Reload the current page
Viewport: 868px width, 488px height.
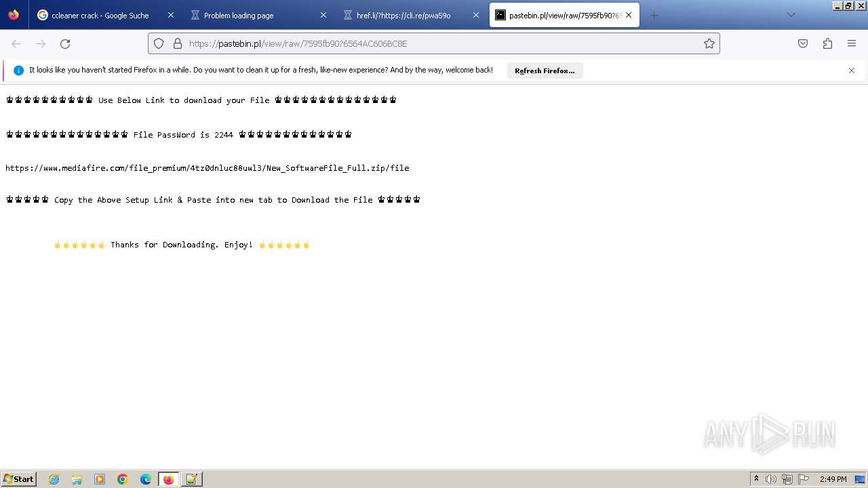point(65,43)
